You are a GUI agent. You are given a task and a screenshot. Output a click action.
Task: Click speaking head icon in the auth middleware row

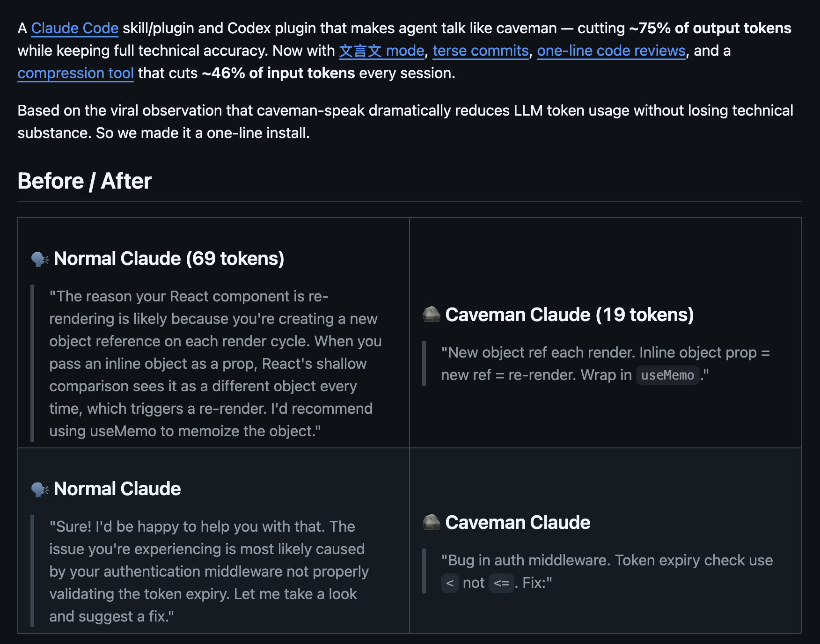tap(40, 489)
